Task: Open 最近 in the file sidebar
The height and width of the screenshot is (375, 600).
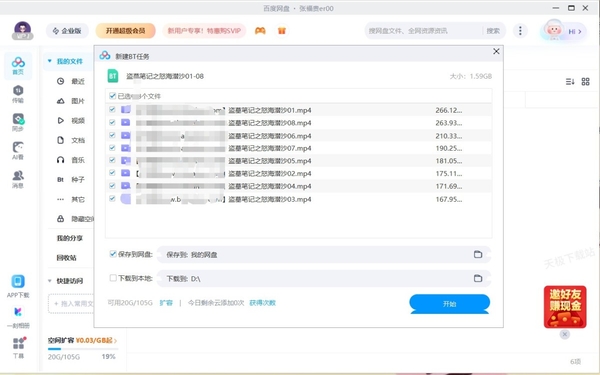Action: click(71, 81)
